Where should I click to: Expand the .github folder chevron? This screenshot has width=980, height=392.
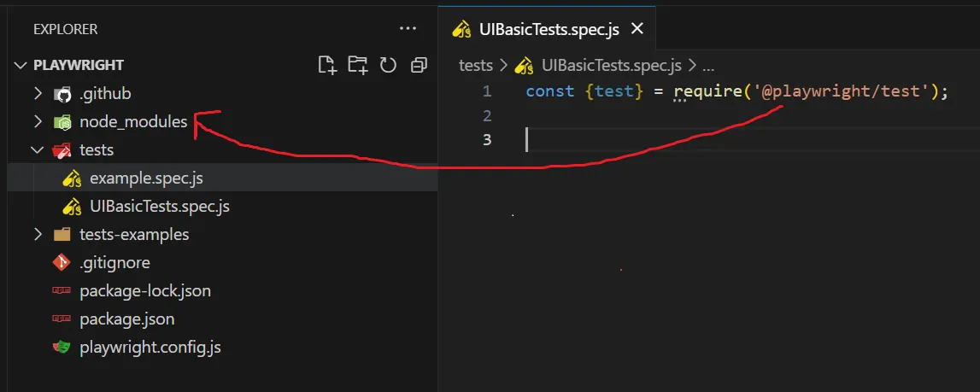pyautogui.click(x=38, y=94)
